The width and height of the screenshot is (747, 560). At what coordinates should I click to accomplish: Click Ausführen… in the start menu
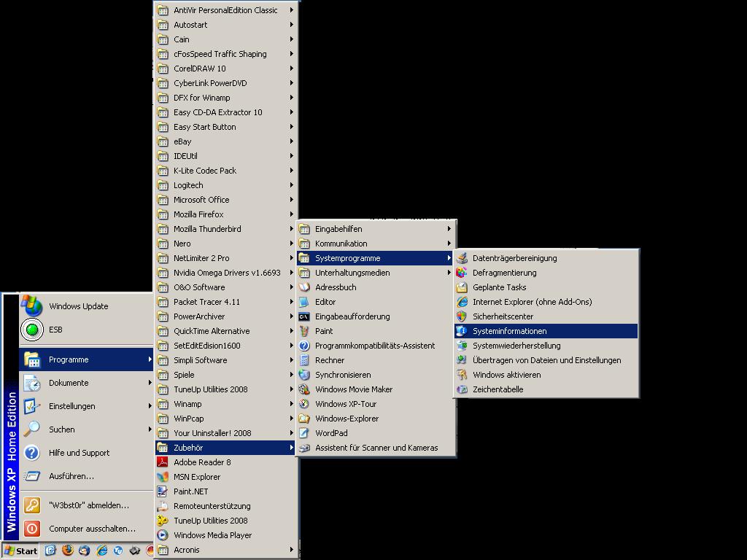click(x=86, y=476)
